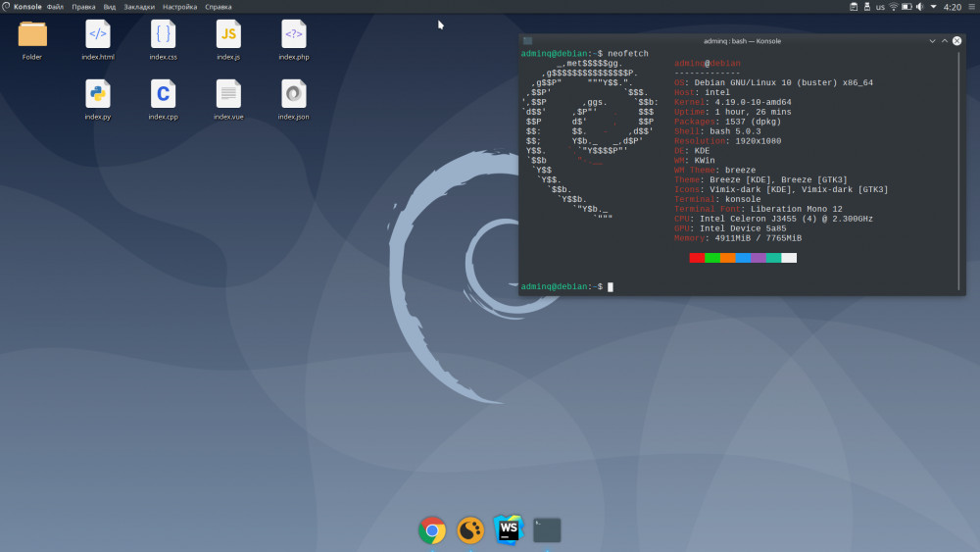Launch Google Chrome from the dock
Image resolution: width=980 pixels, height=552 pixels.
click(432, 530)
